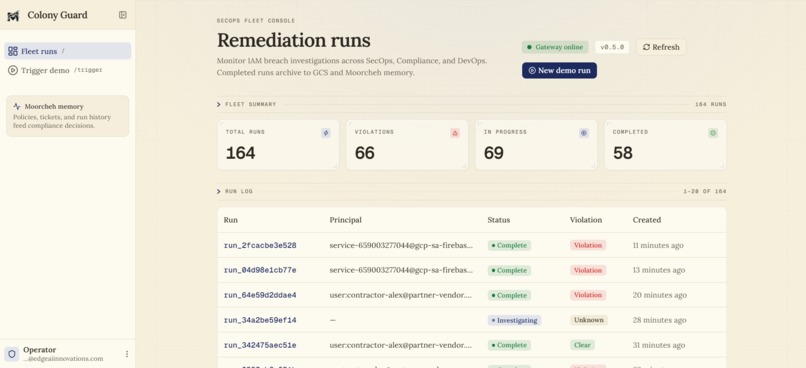The image size is (806, 368).
Task: Click the '28 minutes ago' timestamp
Action: [x=659, y=320]
